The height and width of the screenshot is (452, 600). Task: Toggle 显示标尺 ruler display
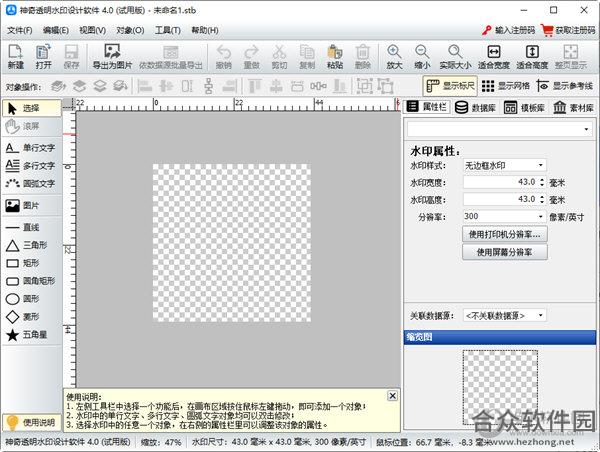click(x=450, y=86)
